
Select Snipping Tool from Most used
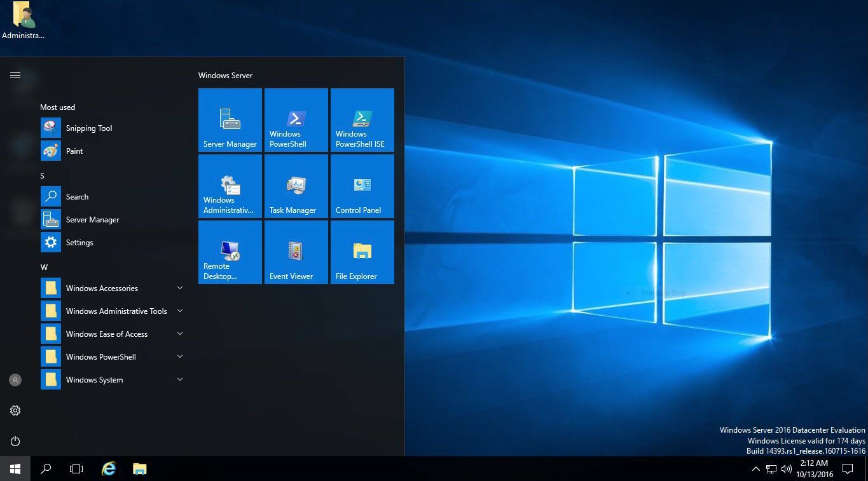[88, 128]
